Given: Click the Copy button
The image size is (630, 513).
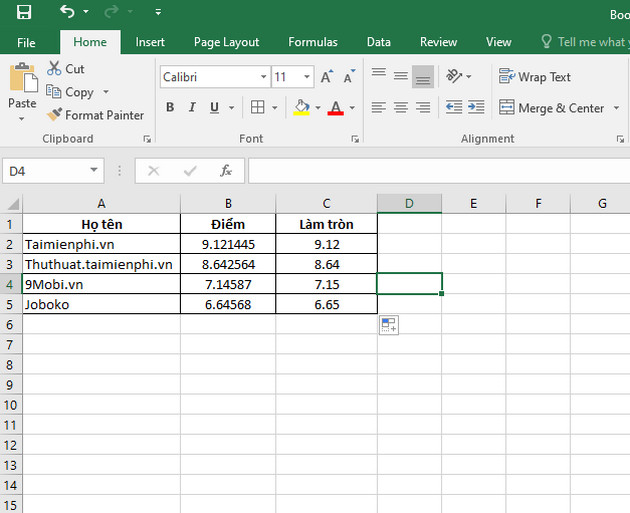Looking at the screenshot, I should tap(70, 92).
